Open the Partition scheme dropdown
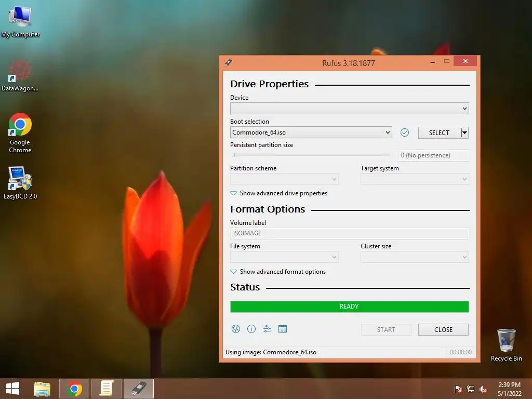 pyautogui.click(x=284, y=179)
